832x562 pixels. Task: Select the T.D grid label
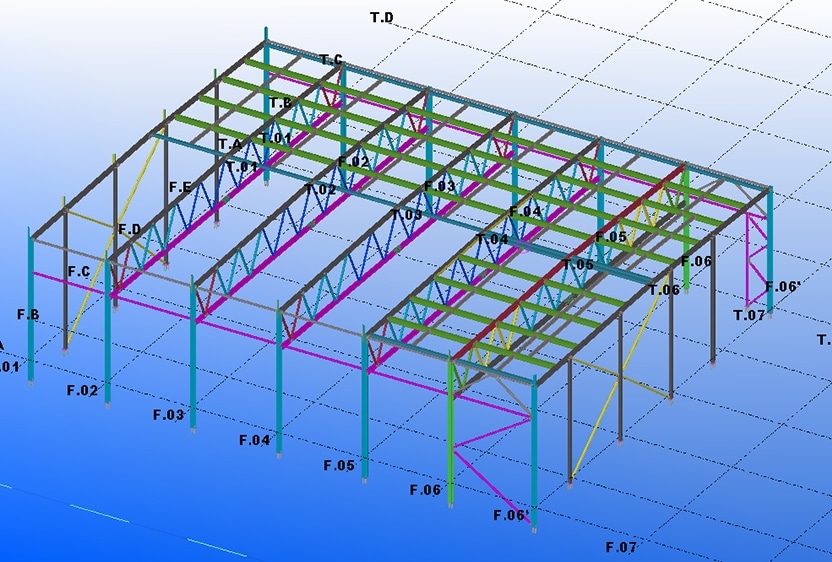click(381, 18)
